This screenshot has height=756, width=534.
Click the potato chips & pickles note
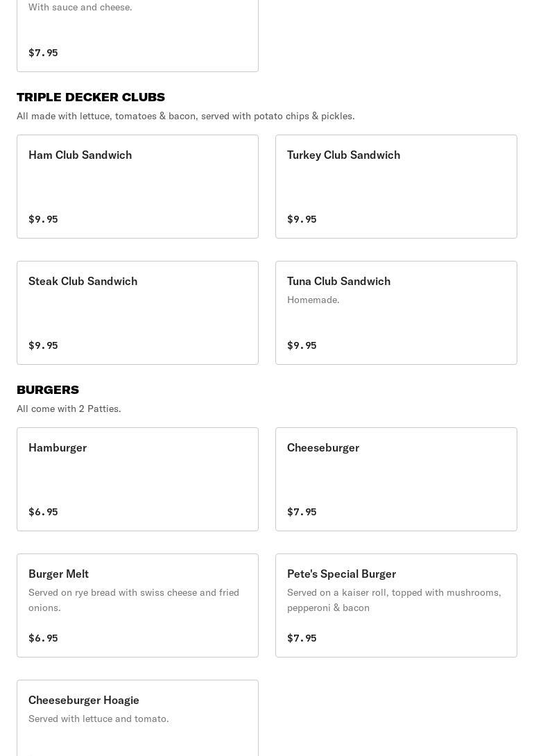click(186, 116)
